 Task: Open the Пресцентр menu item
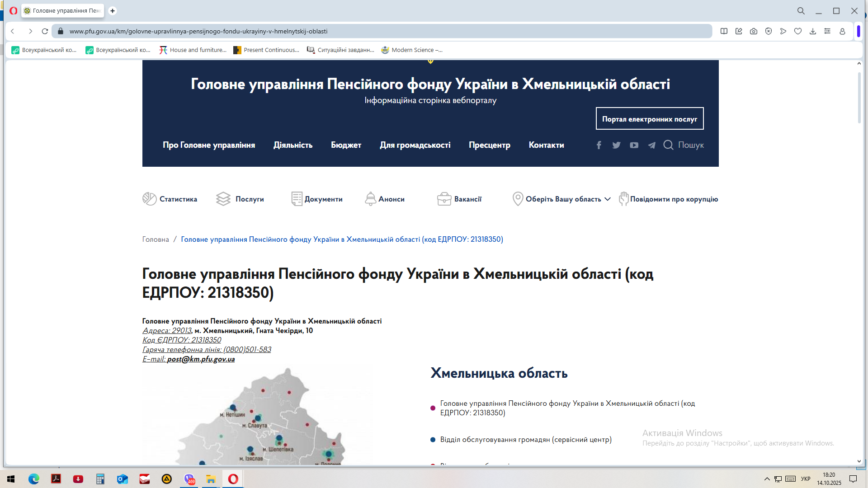coord(489,145)
